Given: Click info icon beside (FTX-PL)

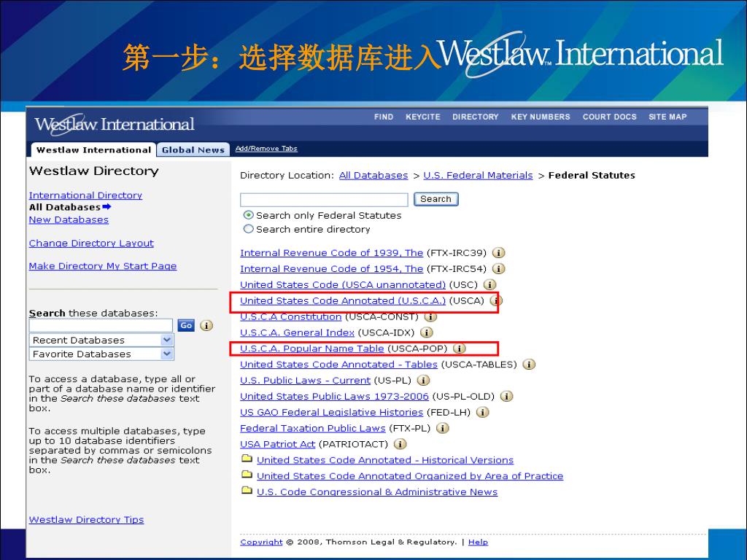Looking at the screenshot, I should 443,429.
